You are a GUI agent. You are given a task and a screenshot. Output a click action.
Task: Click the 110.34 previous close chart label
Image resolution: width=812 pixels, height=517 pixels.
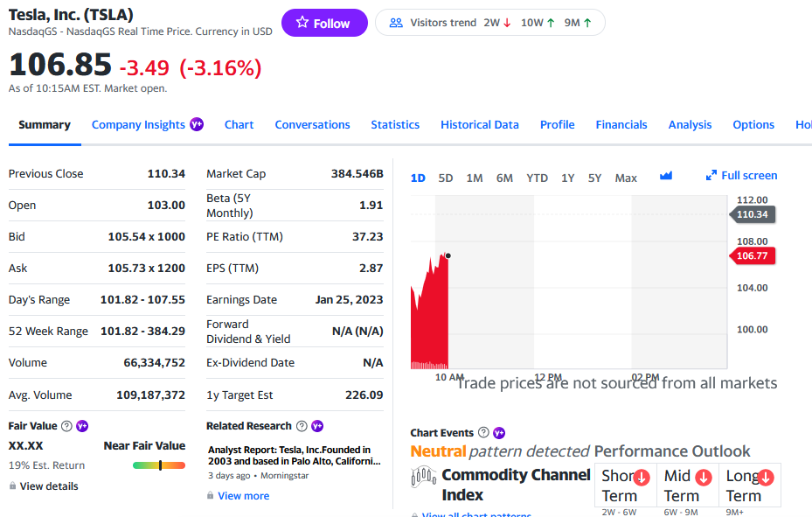pos(752,214)
